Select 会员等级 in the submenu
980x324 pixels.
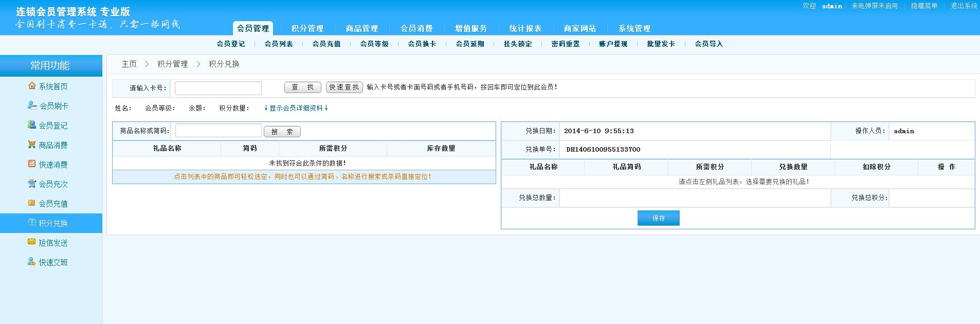pyautogui.click(x=374, y=44)
